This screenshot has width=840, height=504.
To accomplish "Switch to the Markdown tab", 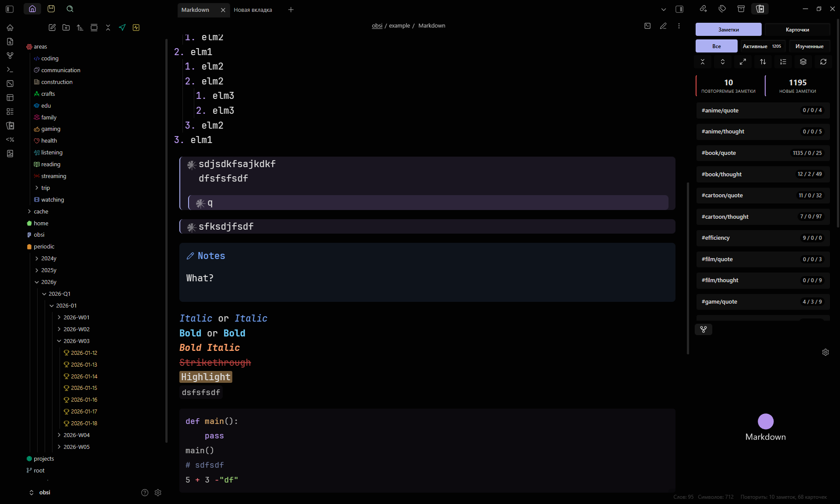I will 196,10.
